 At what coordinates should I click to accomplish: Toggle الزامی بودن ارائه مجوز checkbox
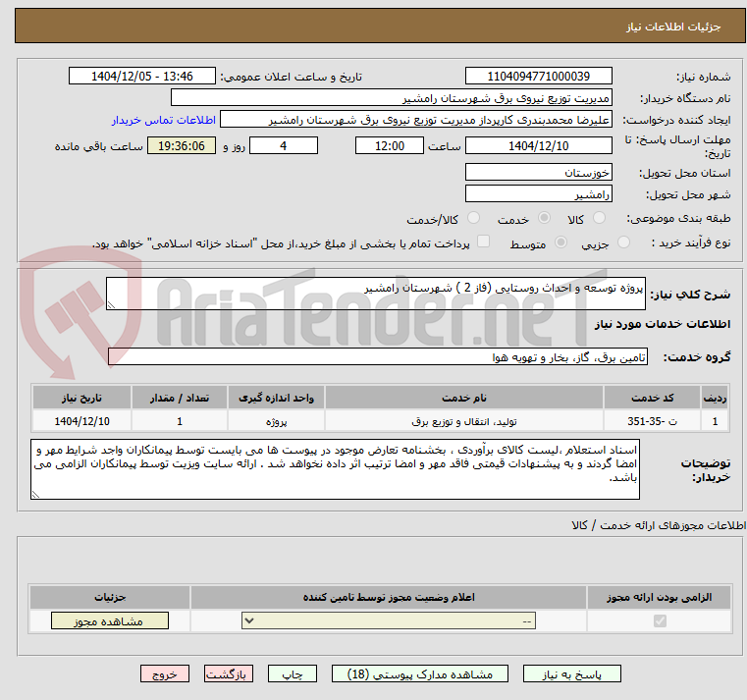(660, 620)
